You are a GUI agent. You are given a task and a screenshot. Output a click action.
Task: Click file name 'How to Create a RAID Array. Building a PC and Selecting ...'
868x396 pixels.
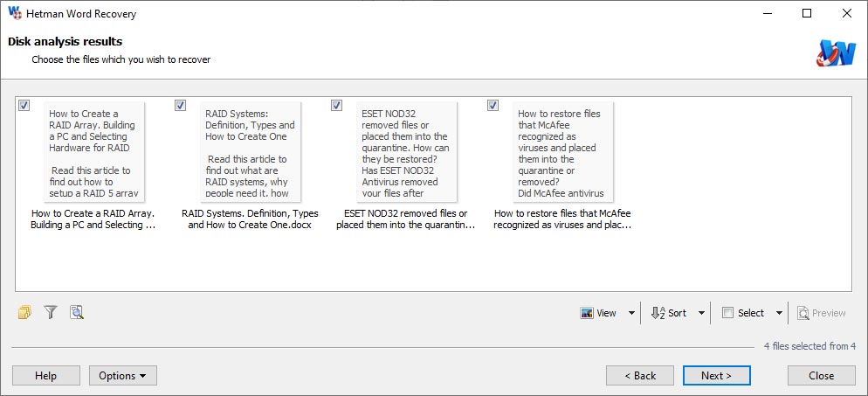(93, 219)
